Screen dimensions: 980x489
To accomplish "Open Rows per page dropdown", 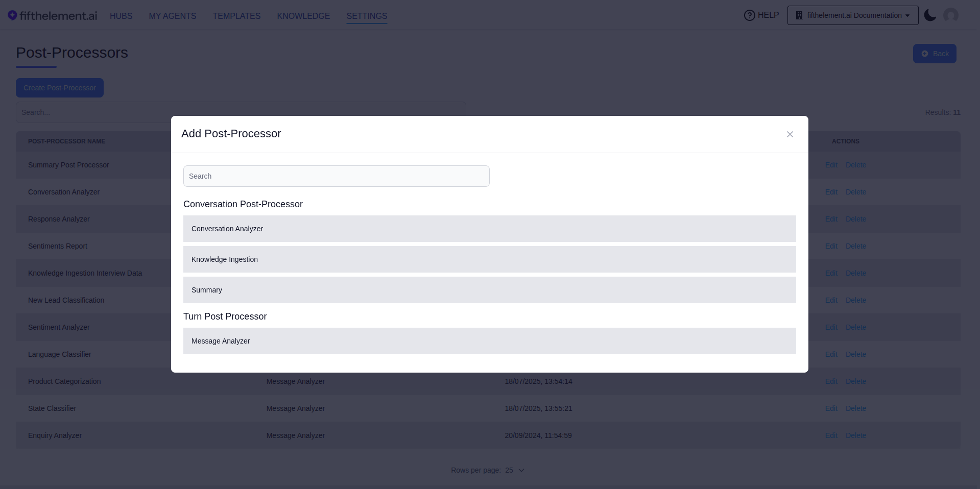I will click(x=515, y=470).
